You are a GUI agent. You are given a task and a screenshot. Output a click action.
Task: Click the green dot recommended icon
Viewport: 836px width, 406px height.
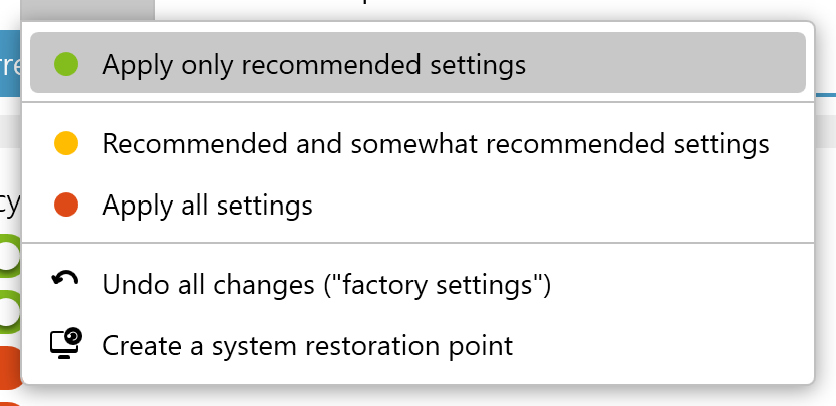point(65,65)
